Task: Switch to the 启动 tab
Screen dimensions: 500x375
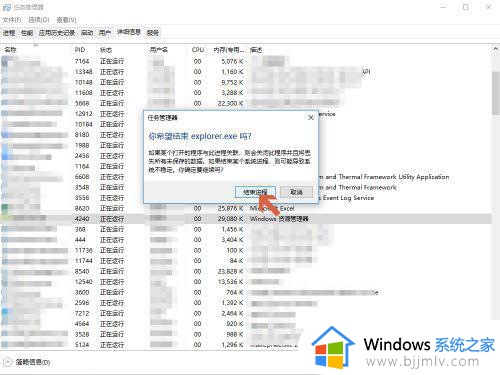Action: pyautogui.click(x=87, y=33)
